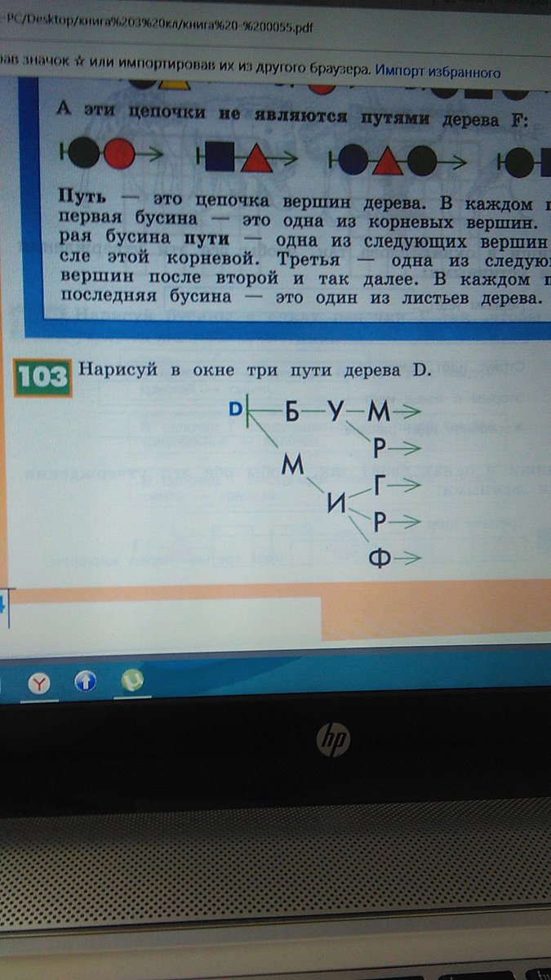Click the blue up-arrow taskbar icon
The width and height of the screenshot is (551, 980).
point(86,680)
